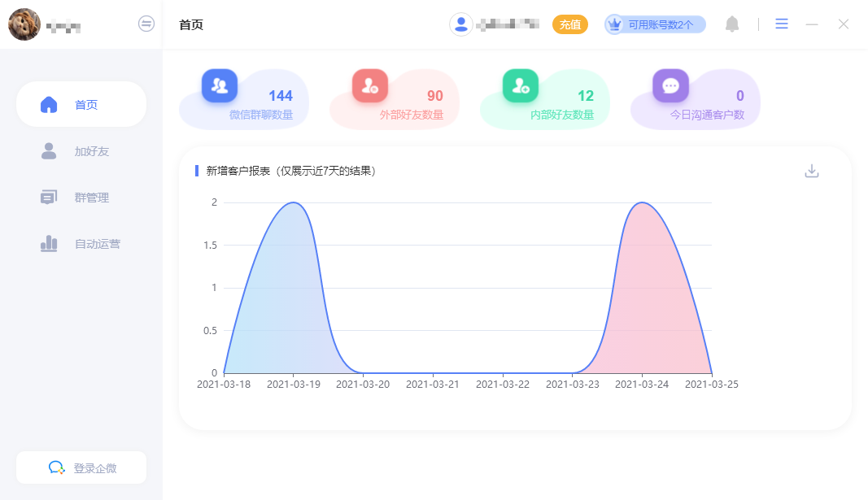Open 群管理 group management
This screenshot has width=868, height=500.
pyautogui.click(x=81, y=198)
